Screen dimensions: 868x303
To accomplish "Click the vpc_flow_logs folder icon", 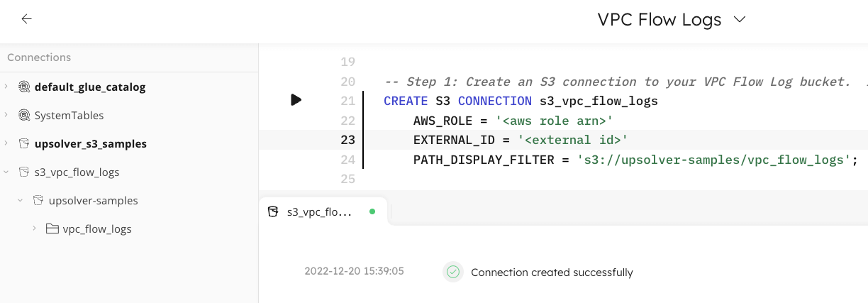I will tap(52, 229).
